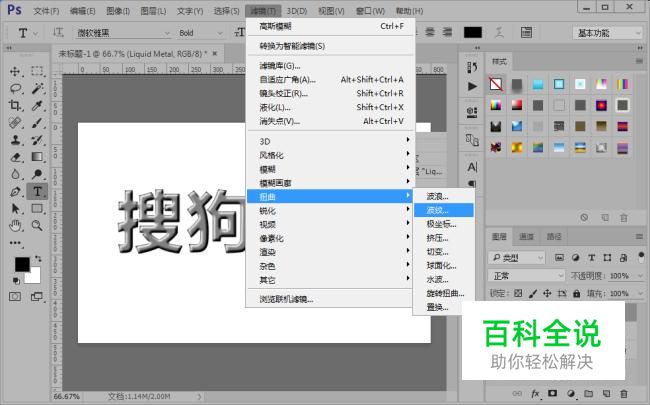Click 浏览联机滤镜...
The width and height of the screenshot is (650, 405).
(x=330, y=299)
